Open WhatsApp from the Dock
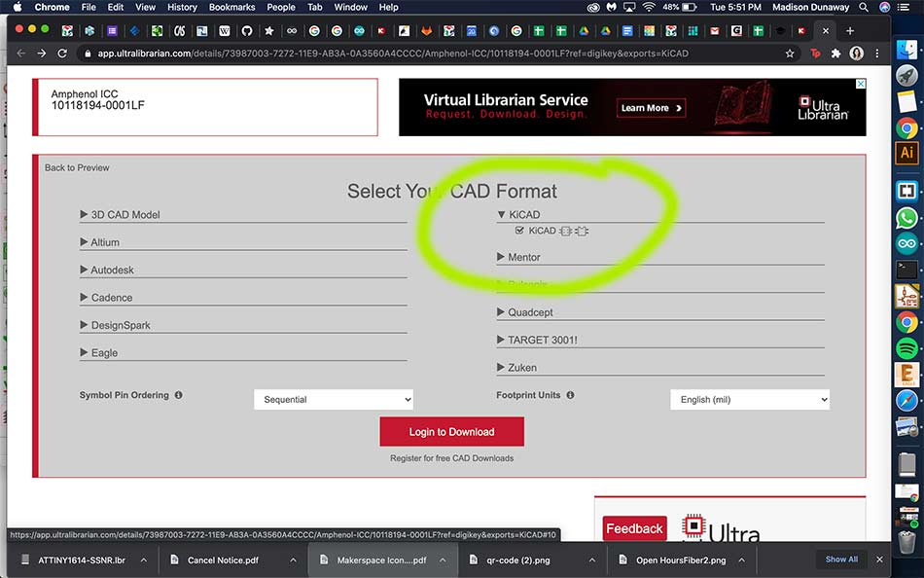Screen dimensions: 924x578 pyautogui.click(x=906, y=218)
